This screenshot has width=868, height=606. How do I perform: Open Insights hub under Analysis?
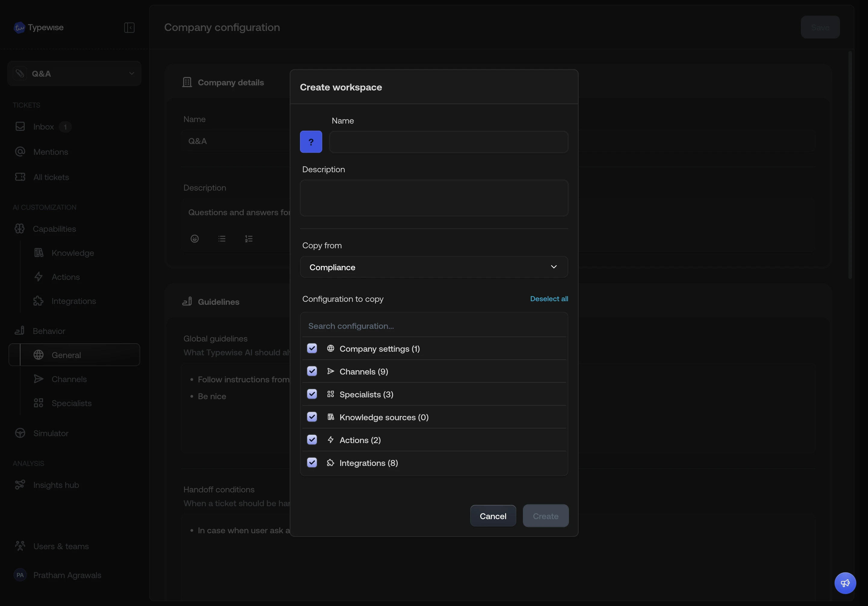point(56,485)
